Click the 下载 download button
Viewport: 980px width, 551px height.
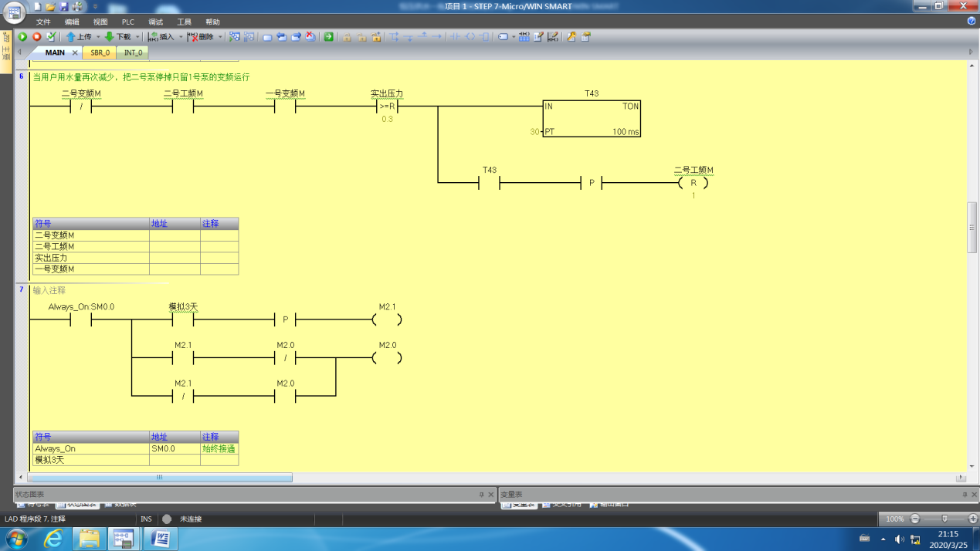[x=118, y=36]
